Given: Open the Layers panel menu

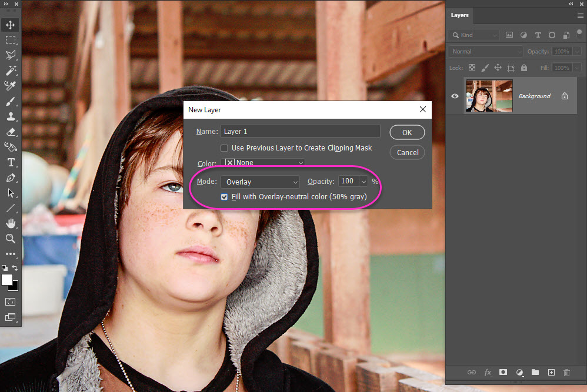Looking at the screenshot, I should click(581, 15).
